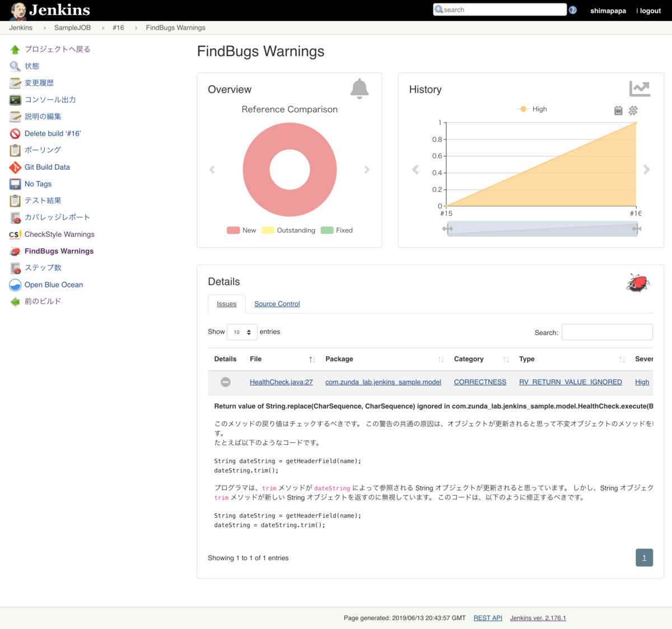
Task: Click the Git diamond icon for Git Build Data
Action: click(x=15, y=167)
